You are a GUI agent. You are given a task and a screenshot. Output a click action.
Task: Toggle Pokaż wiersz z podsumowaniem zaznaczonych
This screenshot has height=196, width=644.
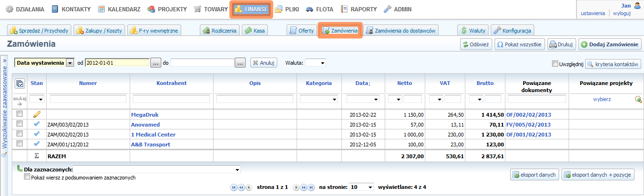[x=27, y=178]
